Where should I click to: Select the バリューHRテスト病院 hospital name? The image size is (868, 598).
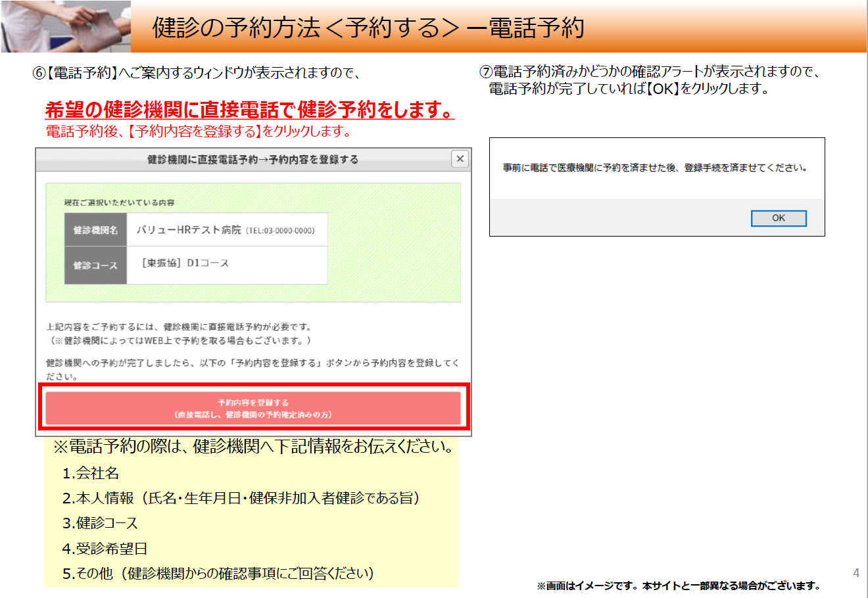tap(189, 230)
